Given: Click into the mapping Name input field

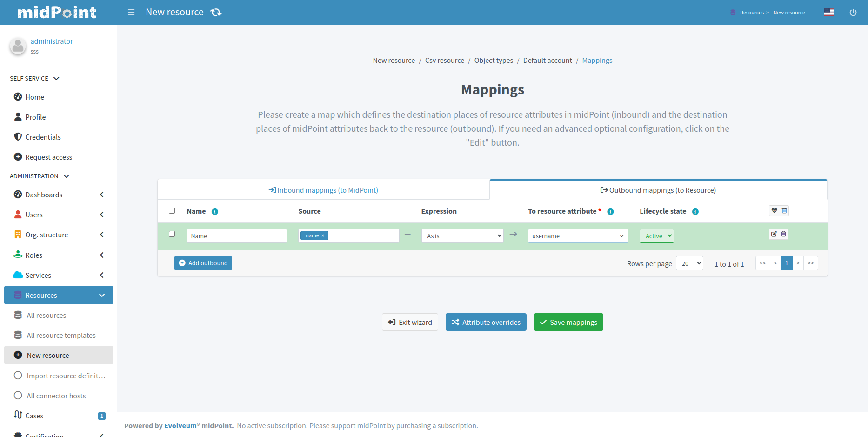Looking at the screenshot, I should pyautogui.click(x=236, y=236).
